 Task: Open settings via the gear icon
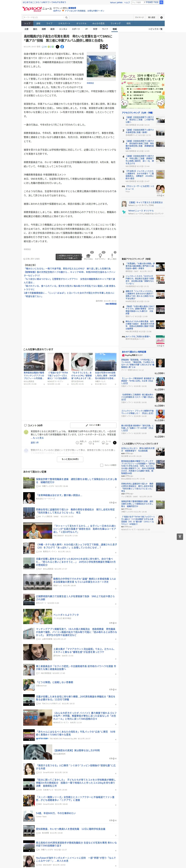[161, 18]
